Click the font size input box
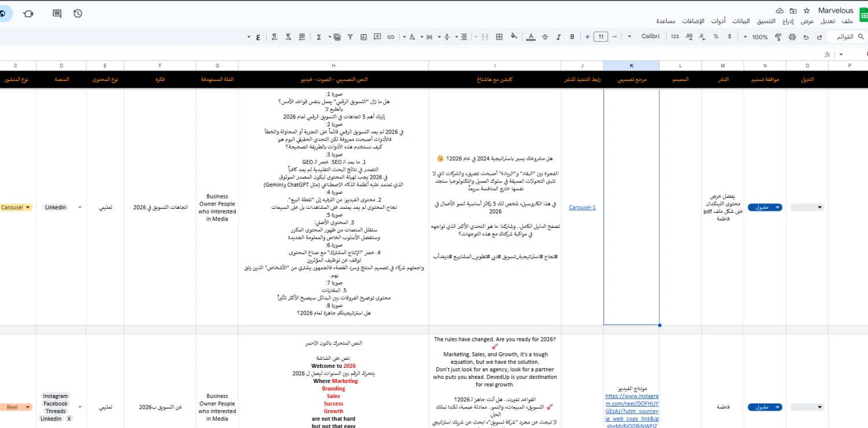 click(601, 36)
